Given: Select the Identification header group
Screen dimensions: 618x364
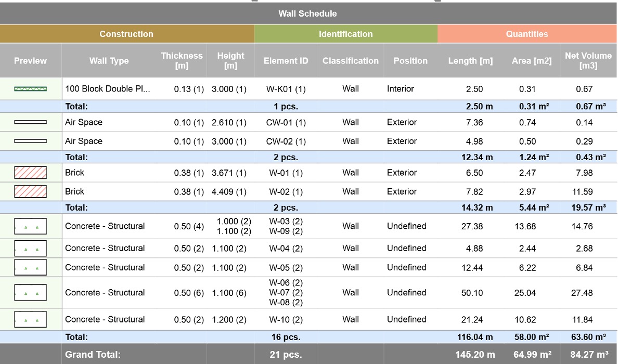Looking at the screenshot, I should click(345, 34).
